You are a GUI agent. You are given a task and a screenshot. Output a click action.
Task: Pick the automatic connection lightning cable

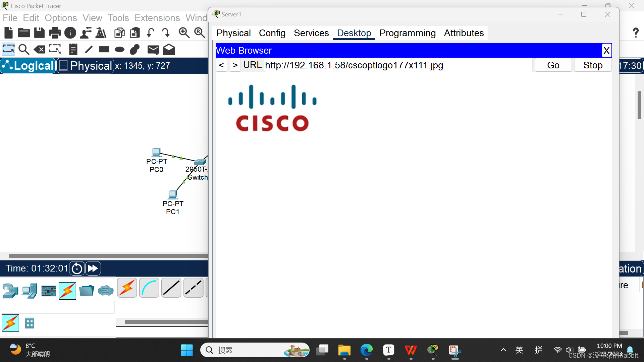[127, 288]
